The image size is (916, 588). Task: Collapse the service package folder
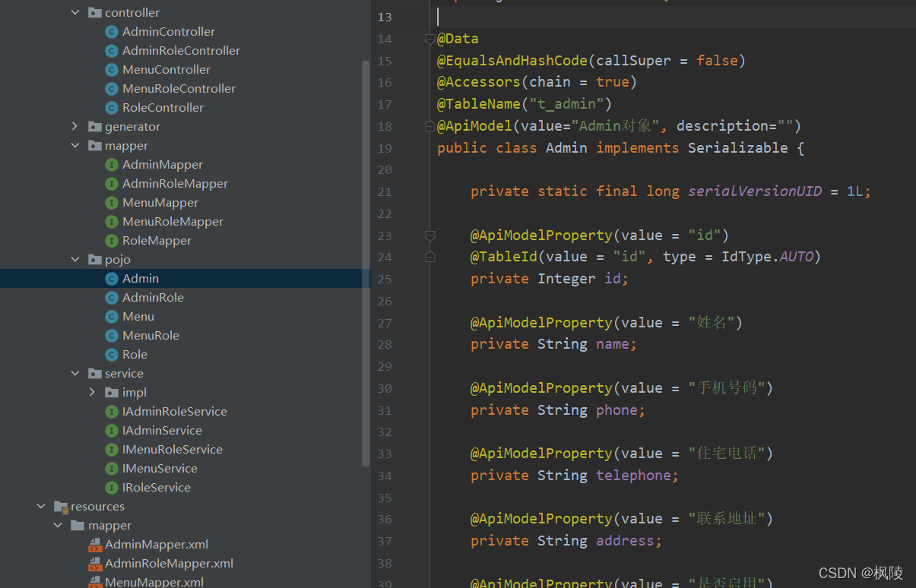point(74,373)
